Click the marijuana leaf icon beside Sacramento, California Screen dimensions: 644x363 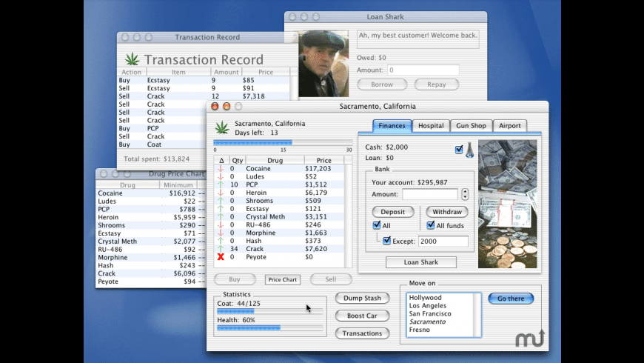pyautogui.click(x=222, y=127)
